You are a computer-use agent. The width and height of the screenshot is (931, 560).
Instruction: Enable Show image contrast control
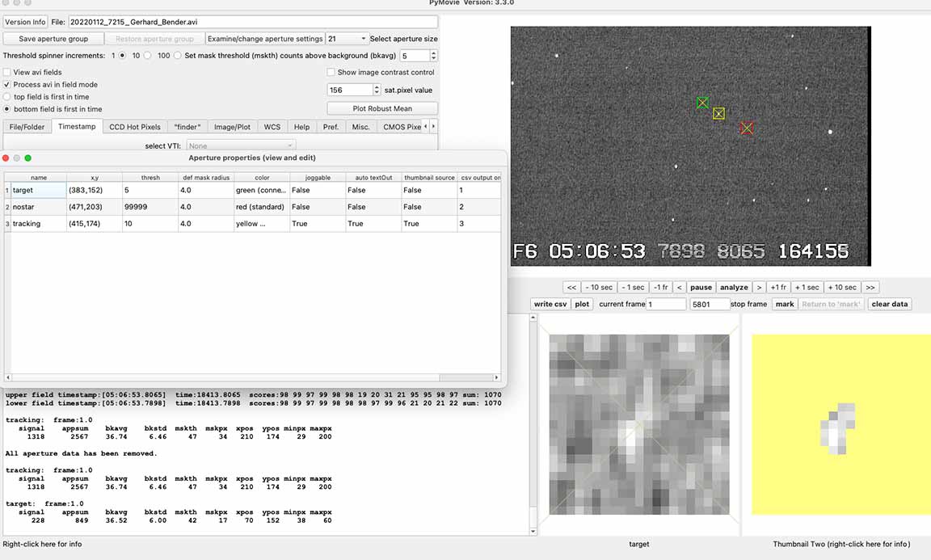click(331, 73)
